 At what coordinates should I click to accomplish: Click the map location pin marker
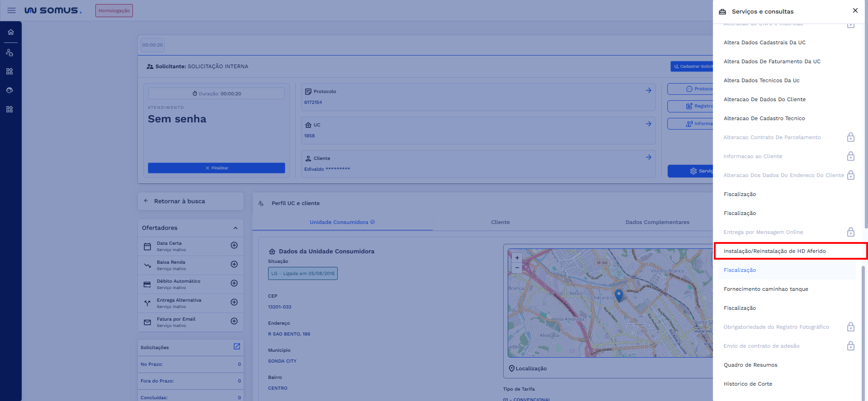pos(619,295)
